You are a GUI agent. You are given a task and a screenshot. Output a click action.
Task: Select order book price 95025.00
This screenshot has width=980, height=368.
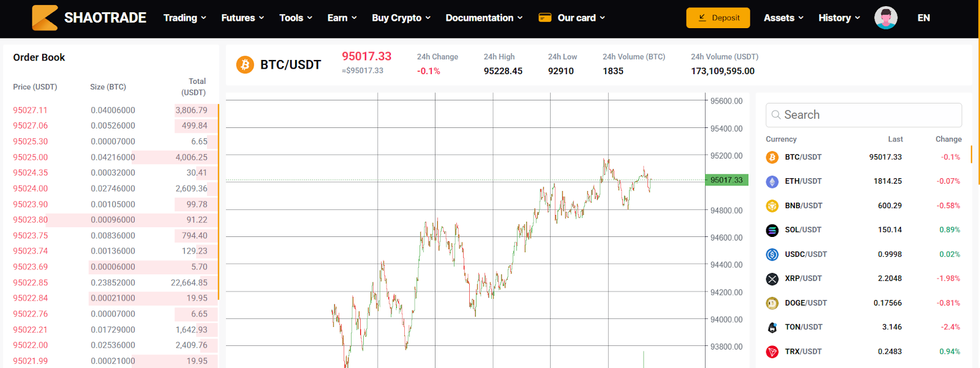tap(30, 157)
